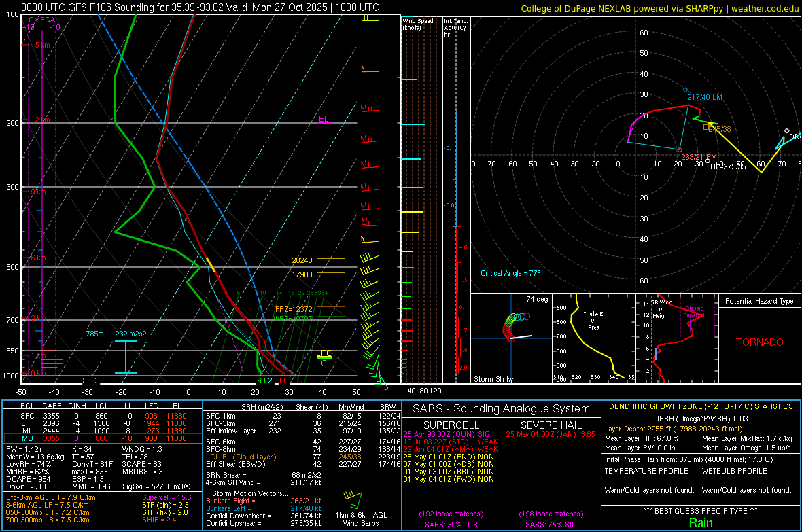Click 'SHIP = 2.4' value
Screen dimensions: 802x532
pyautogui.click(x=159, y=520)
